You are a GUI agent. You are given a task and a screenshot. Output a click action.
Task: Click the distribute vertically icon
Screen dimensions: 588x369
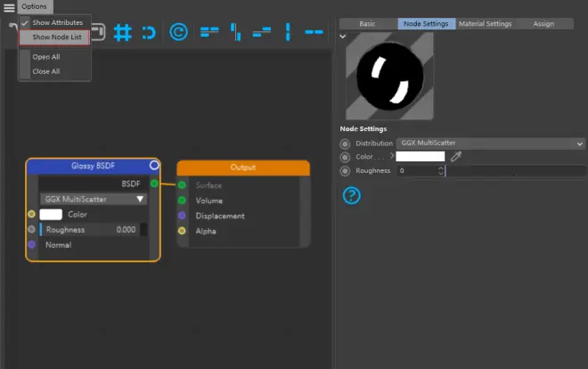(x=288, y=32)
